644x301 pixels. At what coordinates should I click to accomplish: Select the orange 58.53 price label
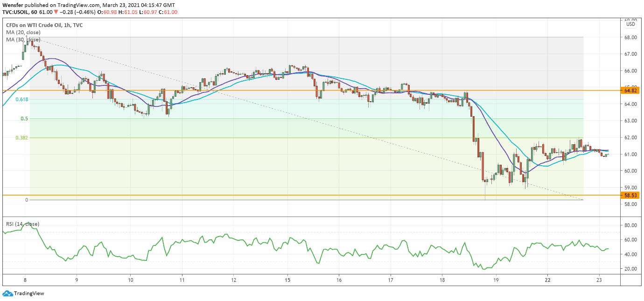(x=631, y=196)
